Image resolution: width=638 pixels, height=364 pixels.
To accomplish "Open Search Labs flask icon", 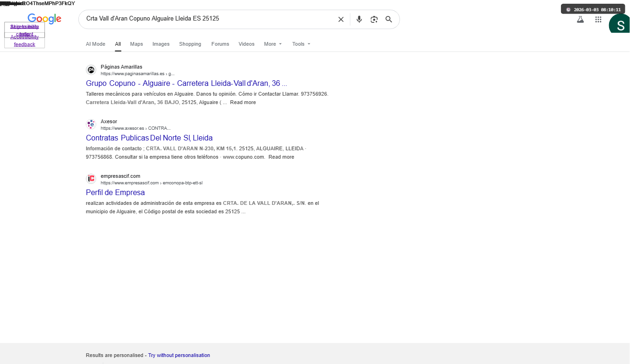I will (580, 20).
